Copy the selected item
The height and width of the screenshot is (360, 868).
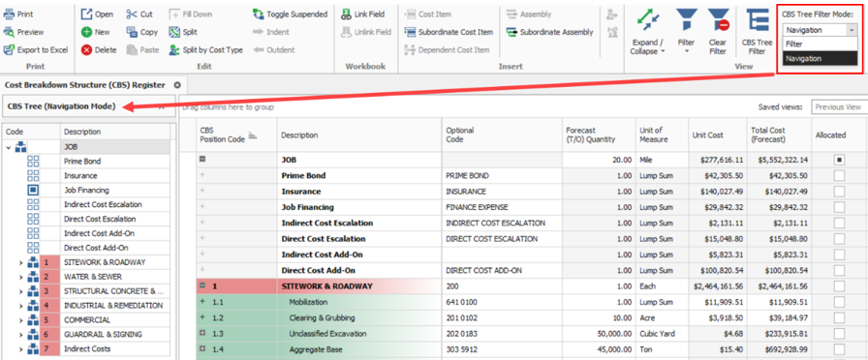(x=141, y=32)
